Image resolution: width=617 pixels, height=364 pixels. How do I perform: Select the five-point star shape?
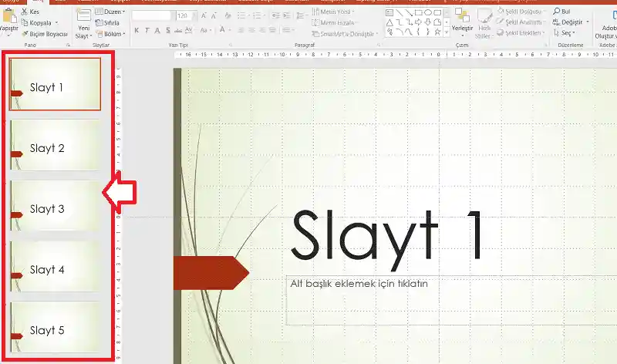click(x=437, y=32)
